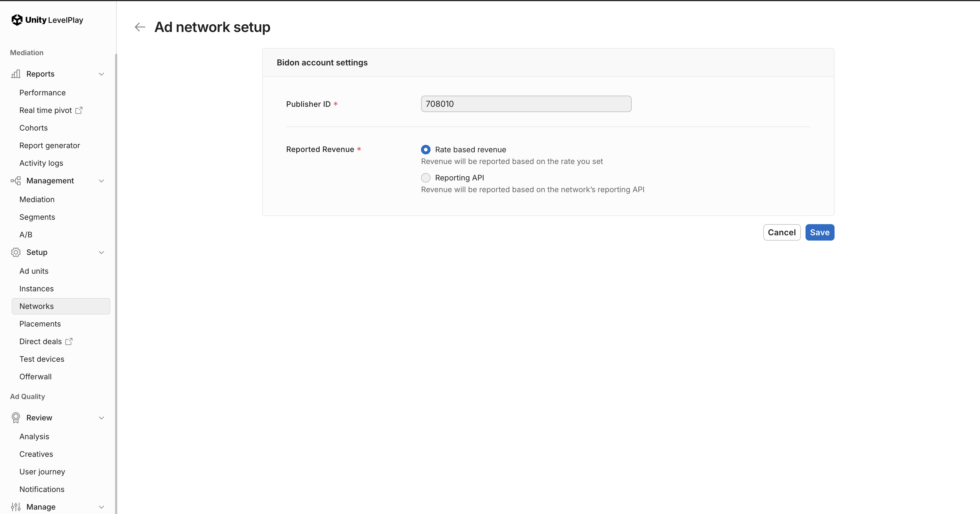Collapse the Review section chevron
980x514 pixels.
[101, 417]
